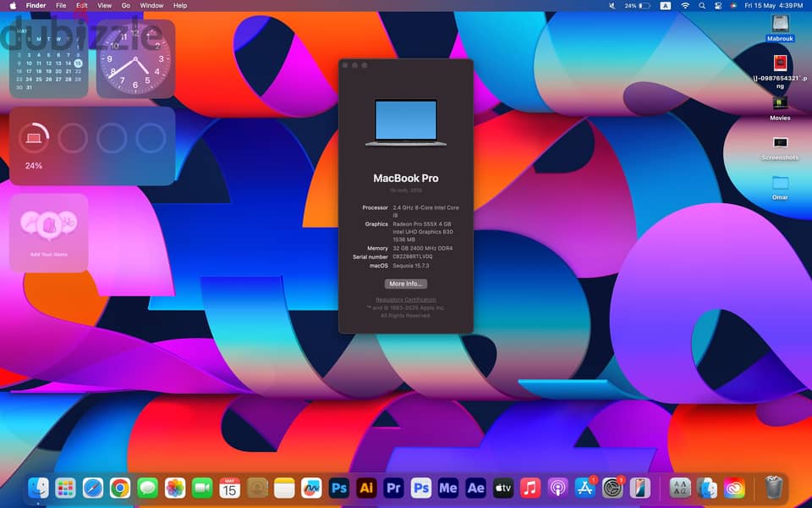
Task: Open iPhone Mirroring in the Dock
Action: pyautogui.click(x=639, y=488)
